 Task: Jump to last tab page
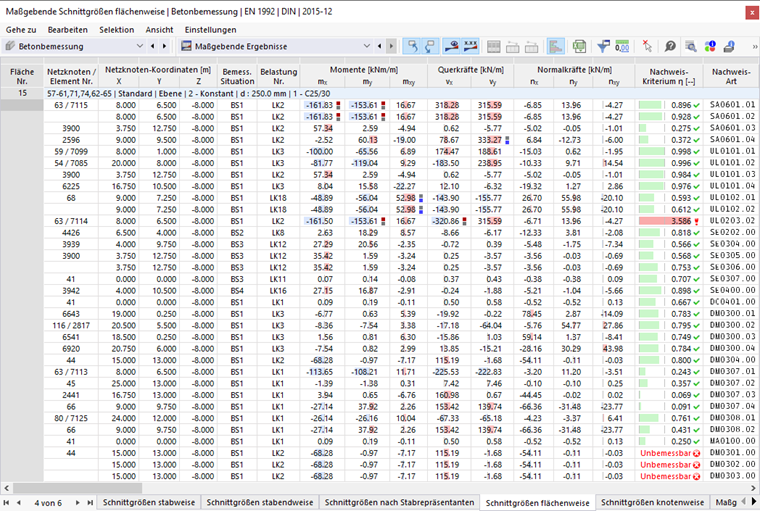point(90,503)
